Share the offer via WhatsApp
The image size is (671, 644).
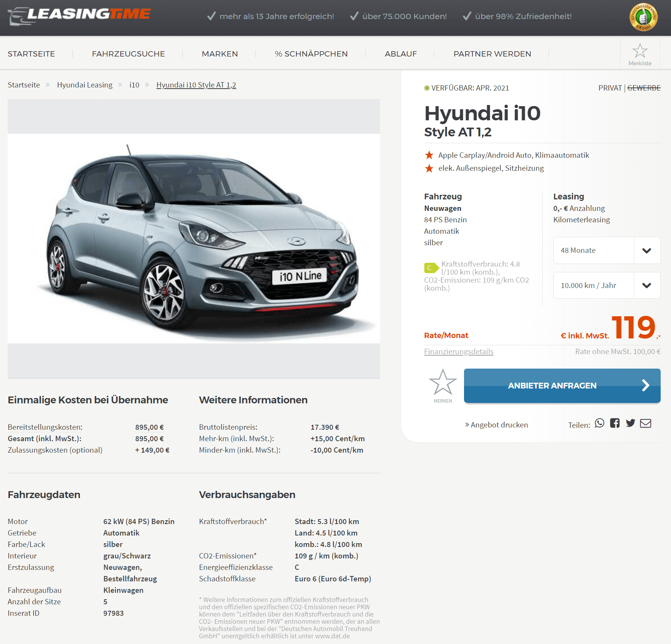point(600,423)
